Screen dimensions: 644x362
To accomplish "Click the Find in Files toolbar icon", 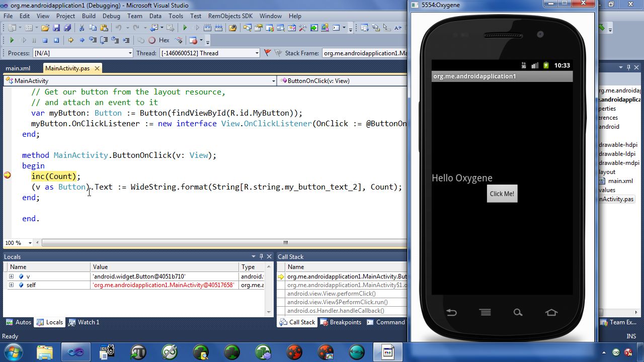I will click(x=232, y=28).
